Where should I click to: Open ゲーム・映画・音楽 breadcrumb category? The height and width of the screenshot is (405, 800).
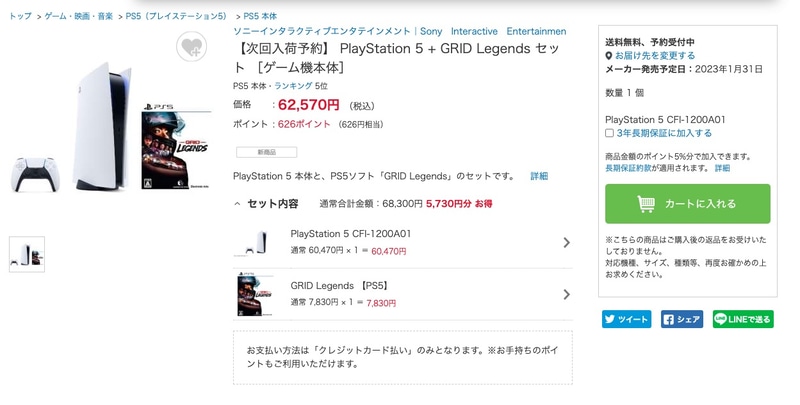tap(79, 16)
